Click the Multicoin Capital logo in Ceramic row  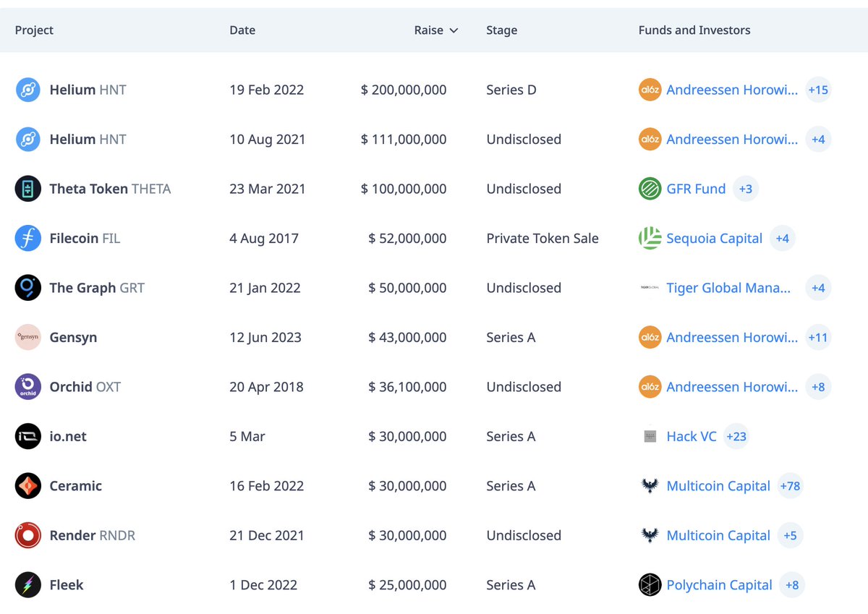tap(650, 486)
